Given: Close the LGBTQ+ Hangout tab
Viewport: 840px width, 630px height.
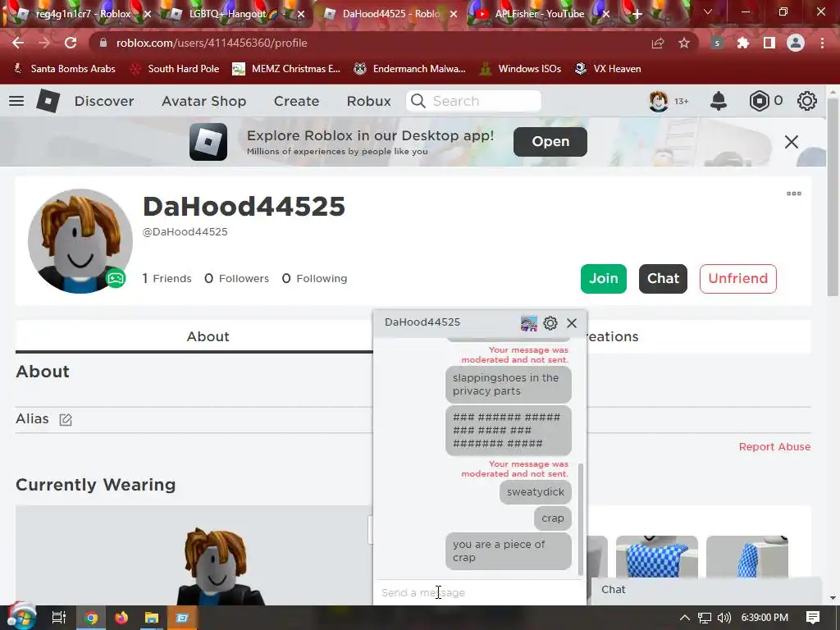Looking at the screenshot, I should (301, 14).
